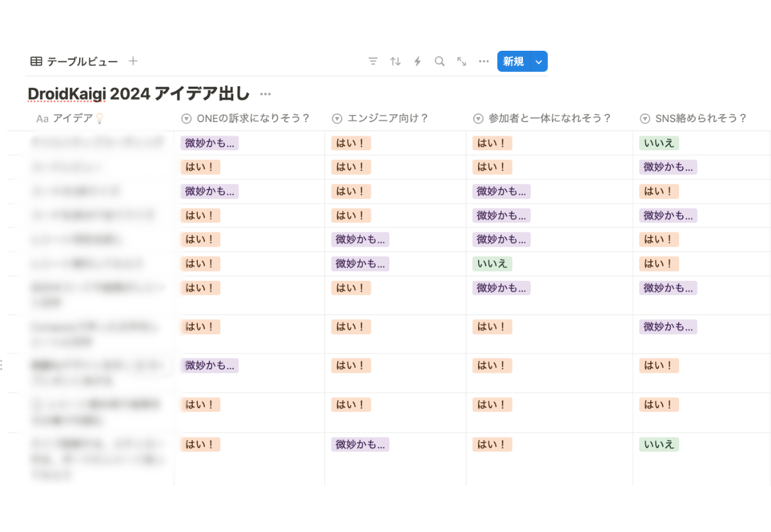
Task: Open the filter icon in the table toolbar
Action: tap(373, 61)
